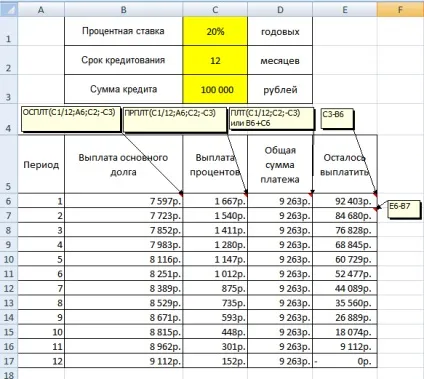424x379 pixels.
Task: Click yellow cell with 20%
Action: point(215,31)
